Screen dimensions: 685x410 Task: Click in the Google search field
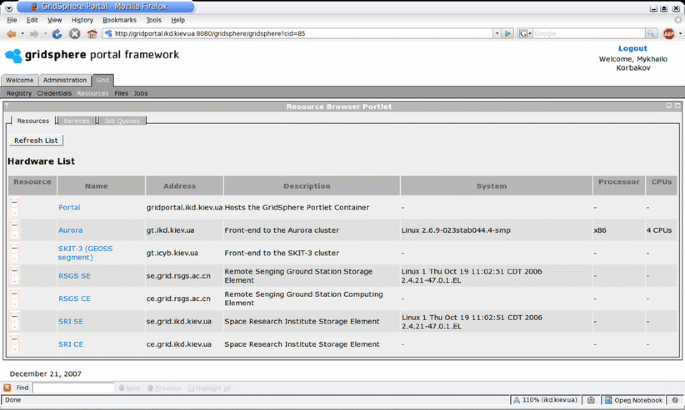click(x=588, y=34)
